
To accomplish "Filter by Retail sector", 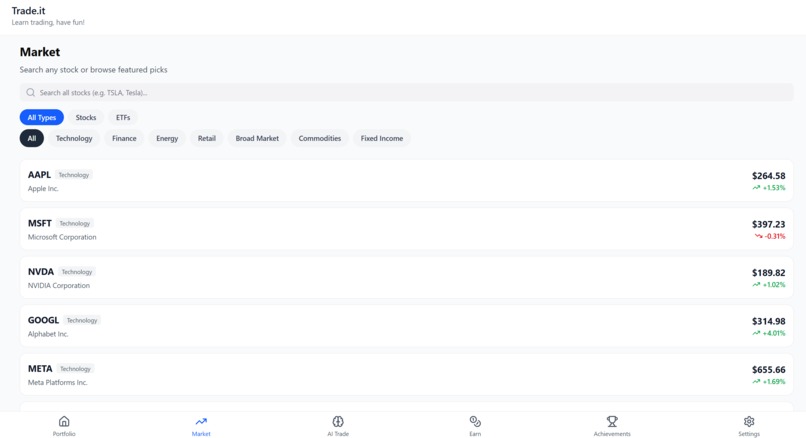I will point(207,138).
